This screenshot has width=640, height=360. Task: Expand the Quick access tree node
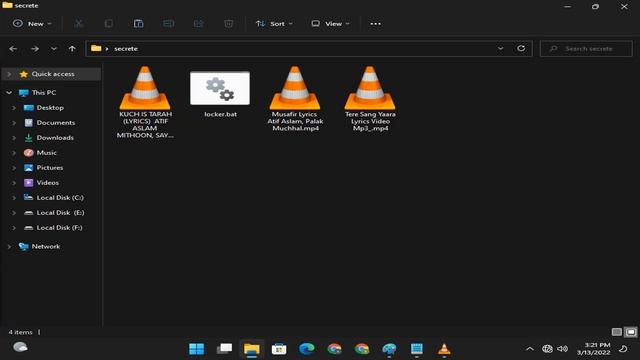pyautogui.click(x=9, y=74)
